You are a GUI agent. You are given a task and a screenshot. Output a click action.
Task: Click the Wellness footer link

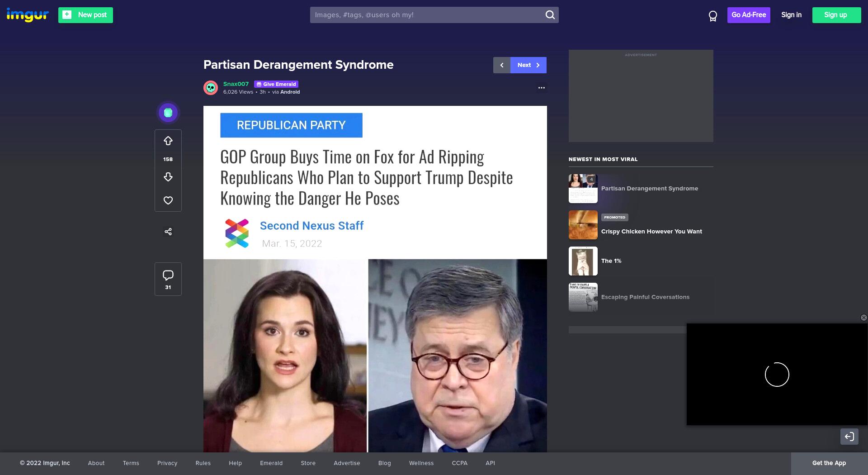(x=421, y=463)
